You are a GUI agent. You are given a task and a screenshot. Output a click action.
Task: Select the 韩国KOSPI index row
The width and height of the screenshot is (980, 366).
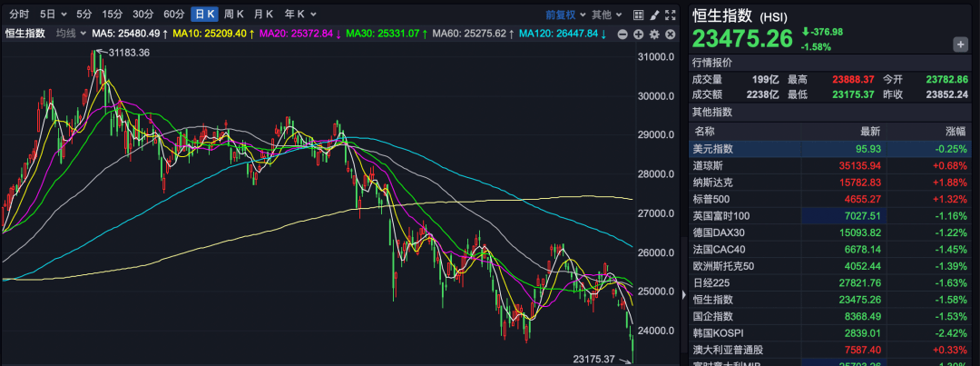point(830,333)
